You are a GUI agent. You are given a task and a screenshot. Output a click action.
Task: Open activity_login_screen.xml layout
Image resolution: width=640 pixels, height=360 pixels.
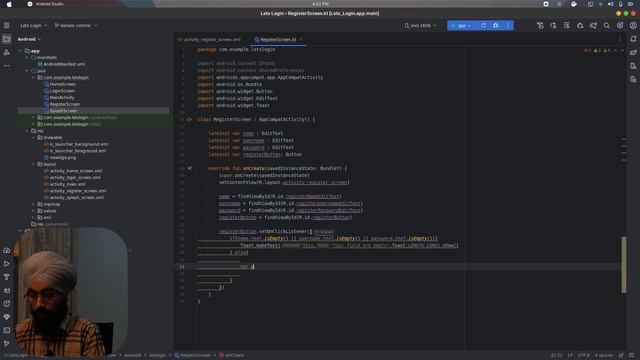pyautogui.click(x=72, y=178)
